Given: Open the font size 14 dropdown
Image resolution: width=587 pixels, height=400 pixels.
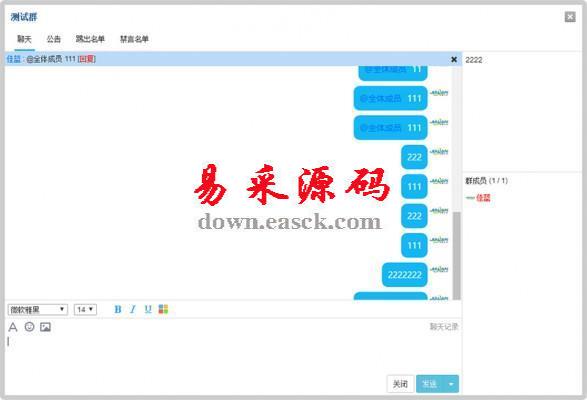Looking at the screenshot, I should pyautogui.click(x=85, y=309).
